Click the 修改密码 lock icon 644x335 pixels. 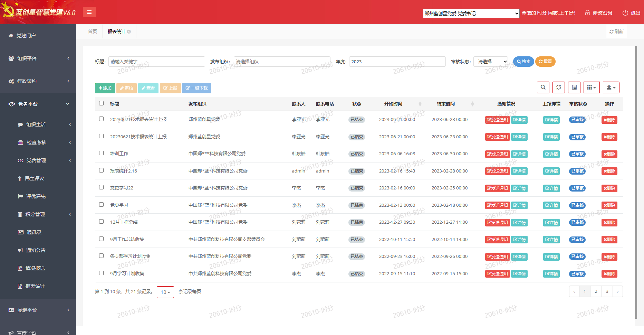(x=587, y=13)
